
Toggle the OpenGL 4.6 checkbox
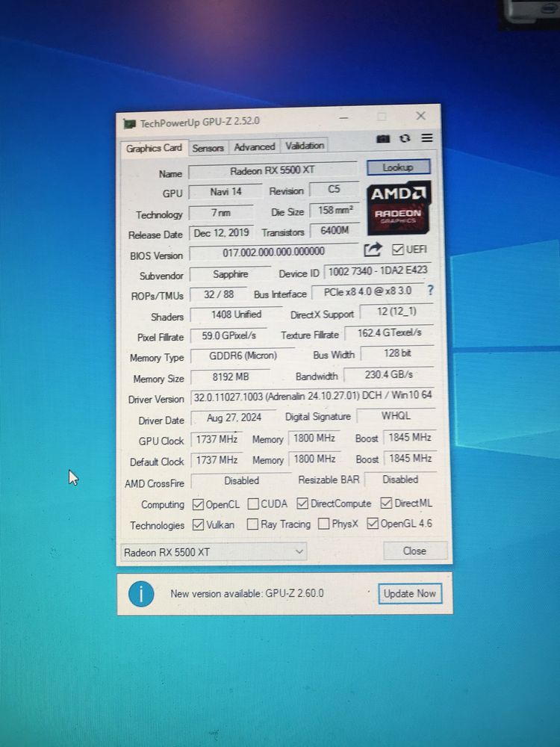pyautogui.click(x=373, y=523)
